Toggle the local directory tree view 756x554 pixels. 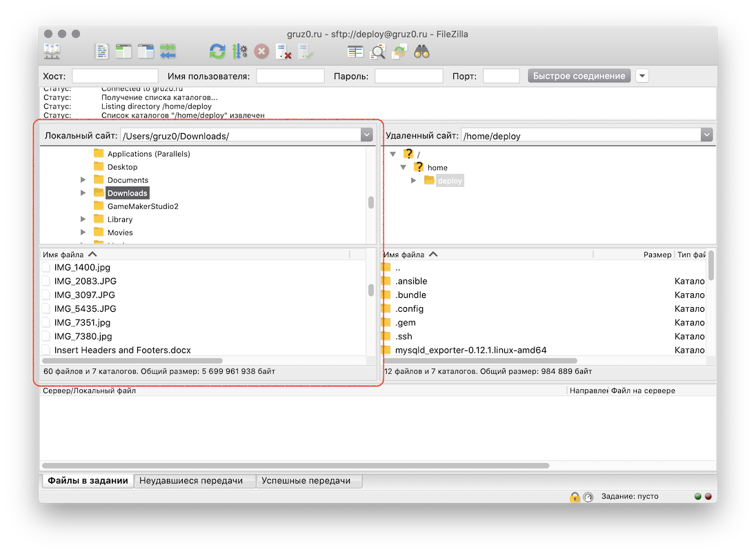pyautogui.click(x=123, y=51)
